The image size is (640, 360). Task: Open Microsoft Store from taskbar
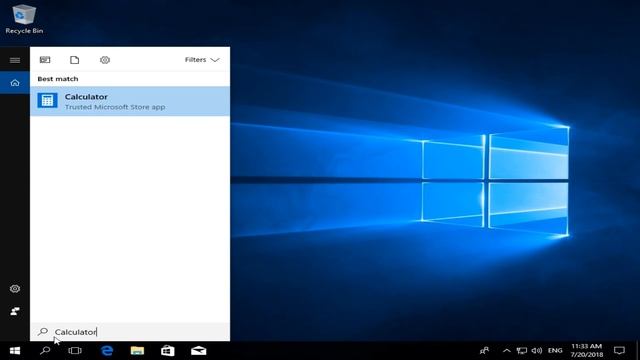(168, 351)
